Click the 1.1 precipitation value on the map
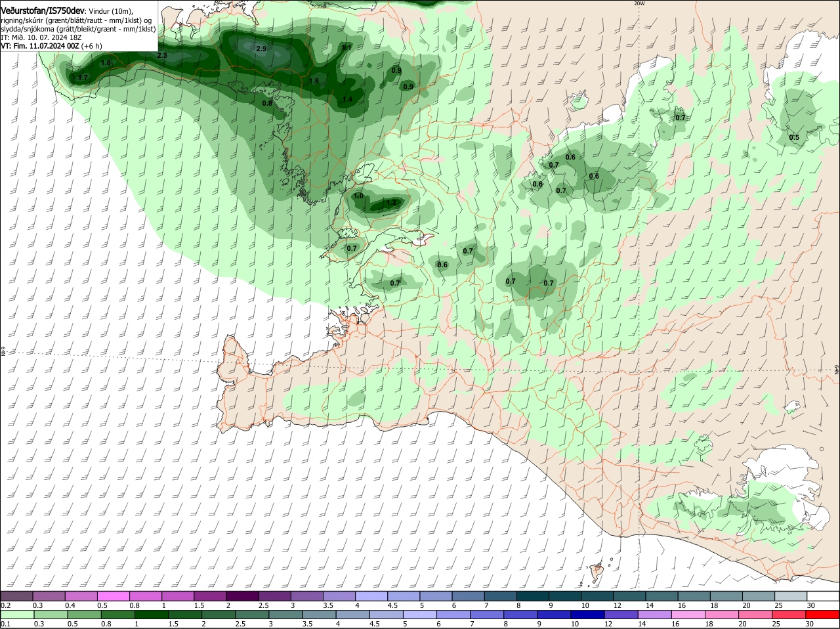The image size is (840, 629). tap(347, 47)
